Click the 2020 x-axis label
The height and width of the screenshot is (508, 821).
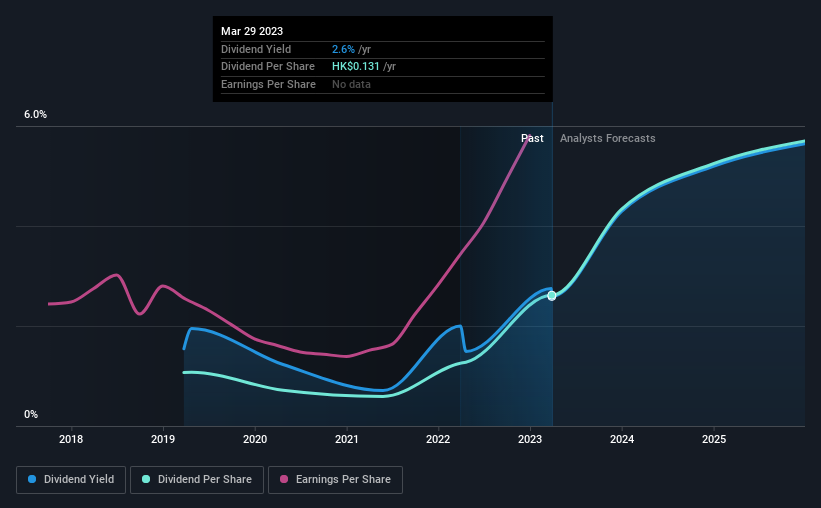(x=255, y=439)
